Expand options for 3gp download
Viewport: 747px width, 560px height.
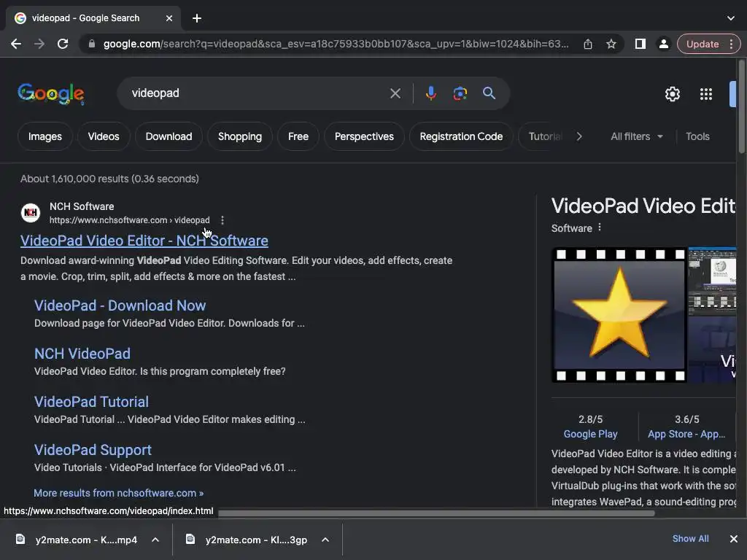click(x=325, y=540)
